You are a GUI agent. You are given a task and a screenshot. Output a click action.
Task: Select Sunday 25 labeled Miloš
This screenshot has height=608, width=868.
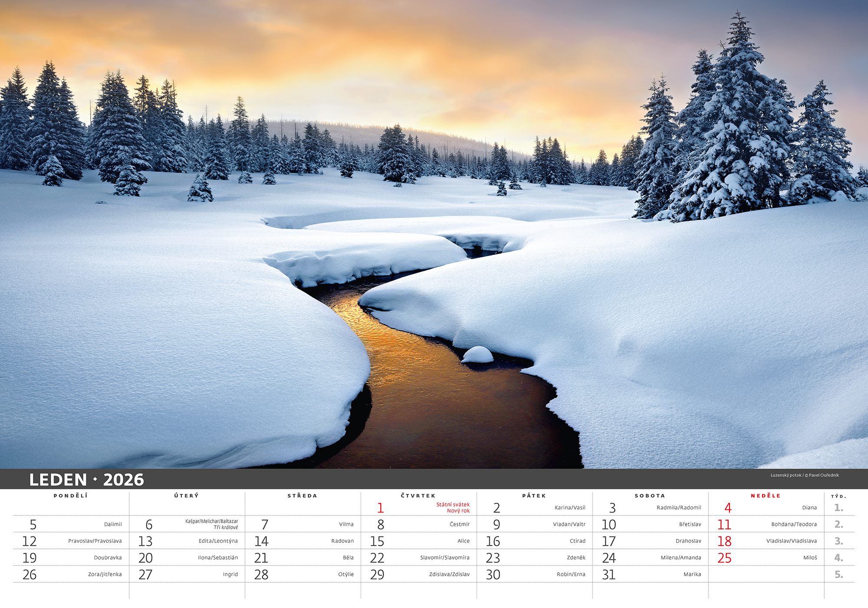pos(766,558)
